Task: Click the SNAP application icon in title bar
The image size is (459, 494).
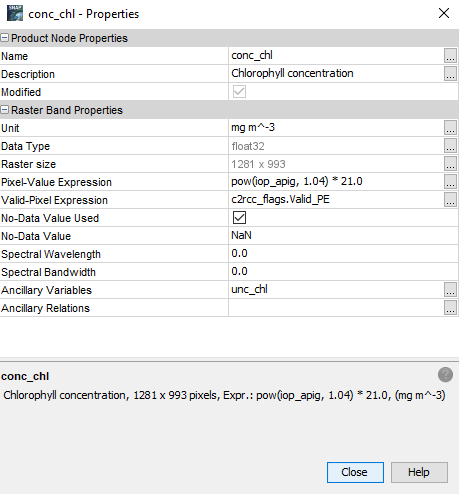Action: 15,13
